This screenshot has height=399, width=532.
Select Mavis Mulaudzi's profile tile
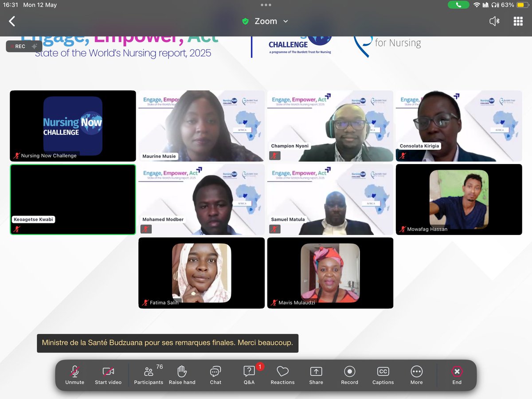(x=330, y=273)
